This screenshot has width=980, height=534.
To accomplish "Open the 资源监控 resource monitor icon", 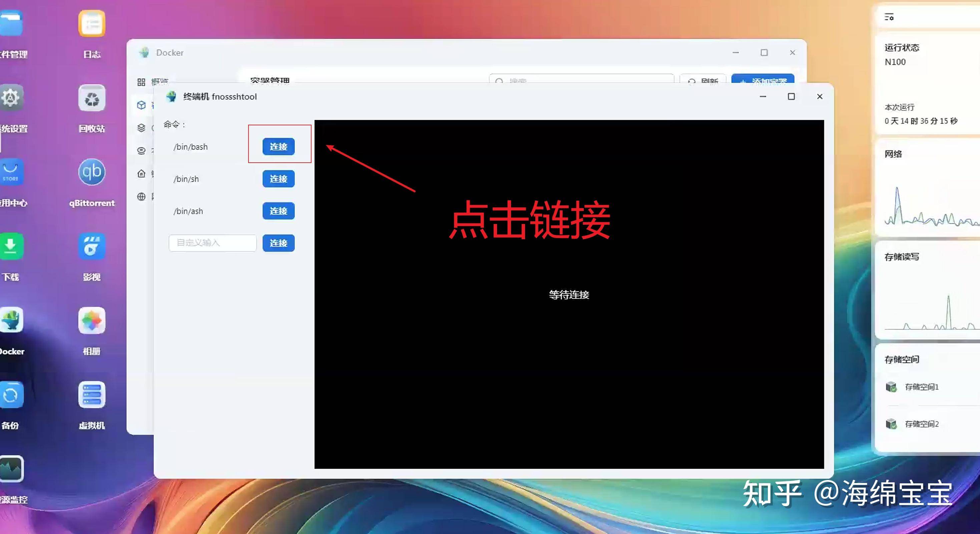I will (x=11, y=469).
